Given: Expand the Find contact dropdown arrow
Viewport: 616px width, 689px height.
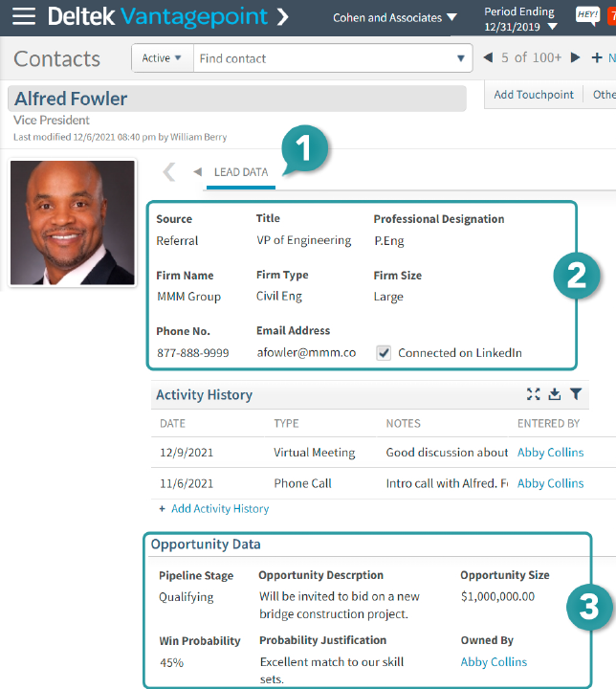Looking at the screenshot, I should point(461,58).
